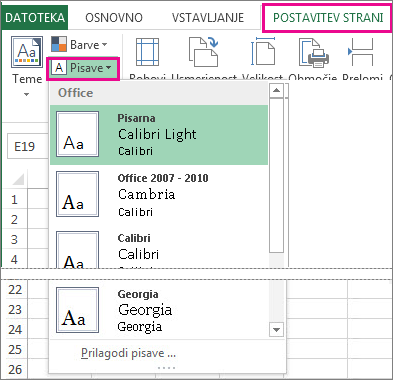Click the select-all corner triangle
The height and width of the screenshot is (380, 393).
[x=18, y=179]
